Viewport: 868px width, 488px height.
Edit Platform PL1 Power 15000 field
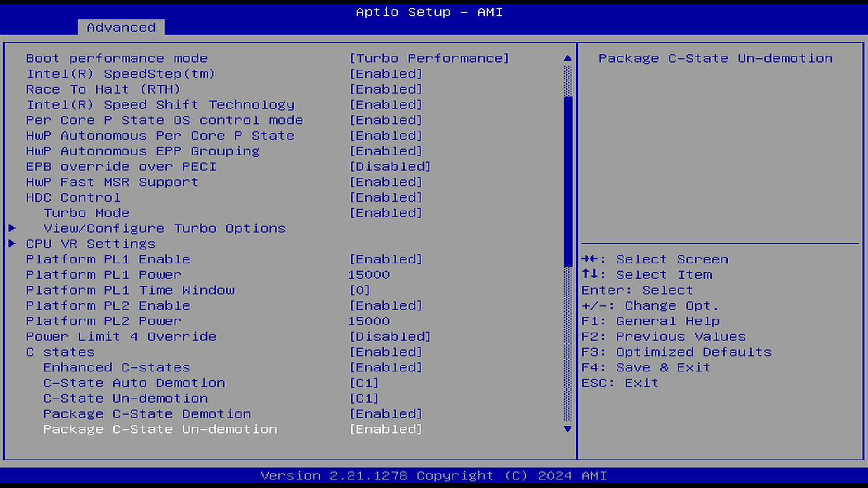pos(369,275)
